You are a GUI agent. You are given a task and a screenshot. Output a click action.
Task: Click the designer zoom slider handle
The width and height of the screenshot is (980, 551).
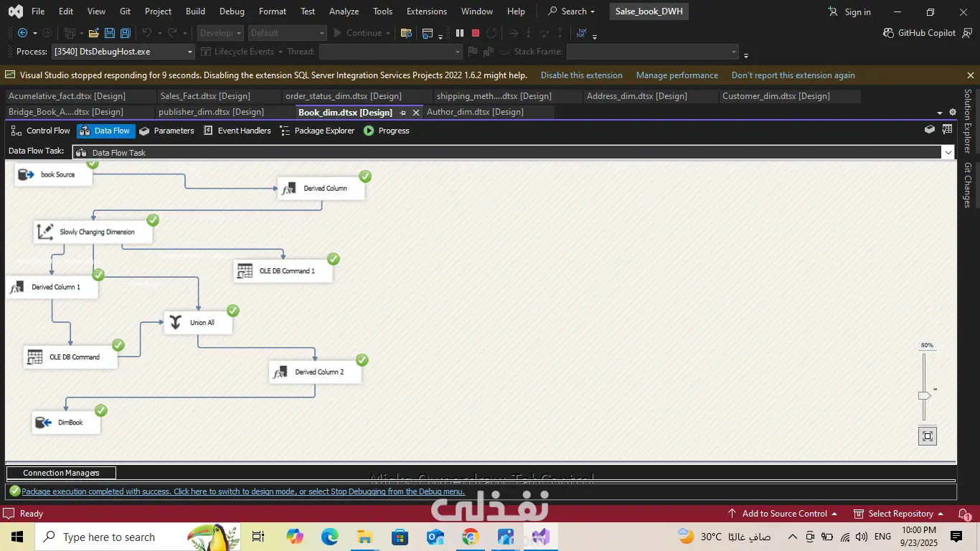point(925,395)
